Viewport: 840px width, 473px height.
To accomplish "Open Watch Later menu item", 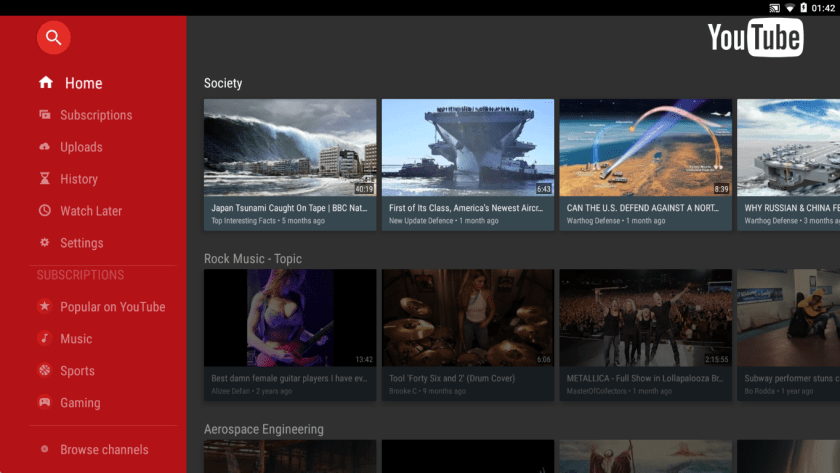I will 91,211.
